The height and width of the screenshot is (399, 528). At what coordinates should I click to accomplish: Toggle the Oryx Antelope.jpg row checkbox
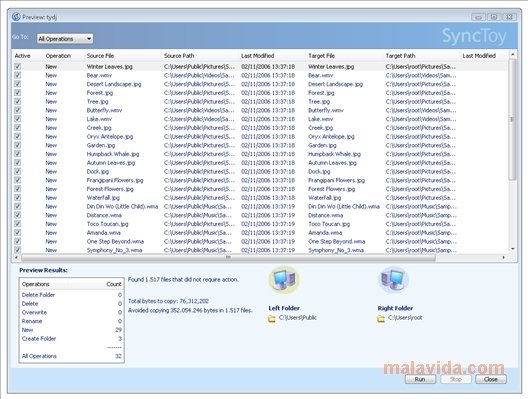(18, 136)
